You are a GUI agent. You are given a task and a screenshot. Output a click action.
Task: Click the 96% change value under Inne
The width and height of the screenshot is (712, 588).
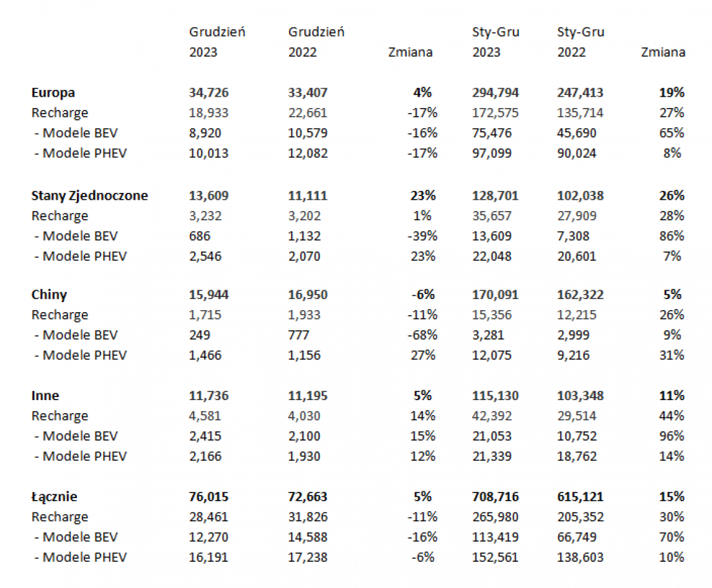pyautogui.click(x=671, y=436)
